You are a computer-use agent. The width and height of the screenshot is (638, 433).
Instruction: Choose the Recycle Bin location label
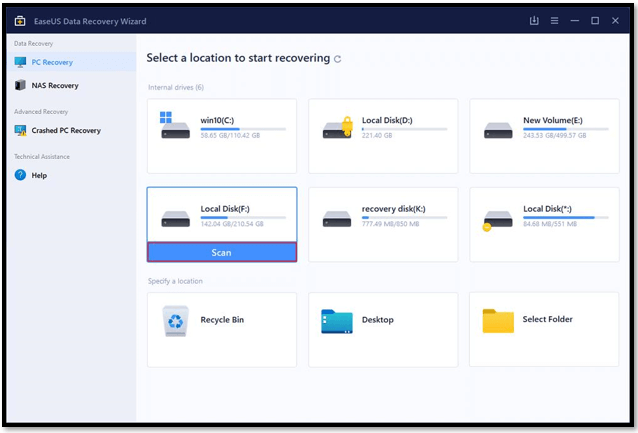click(222, 319)
